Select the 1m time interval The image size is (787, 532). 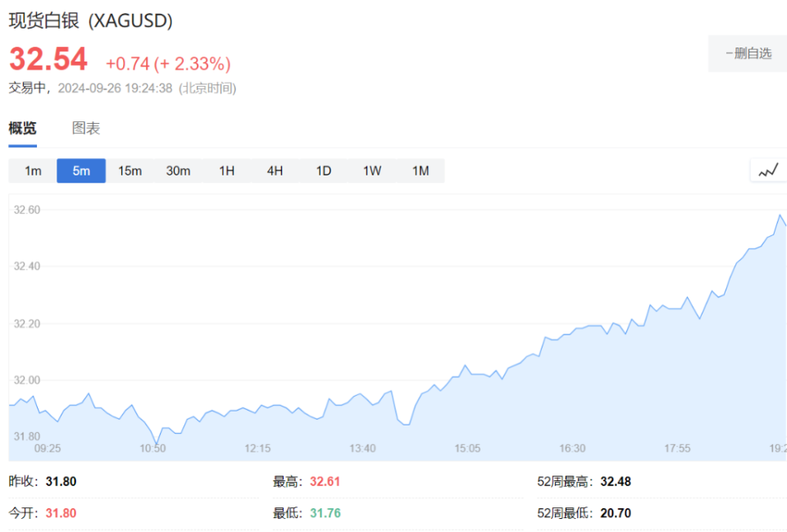[33, 171]
